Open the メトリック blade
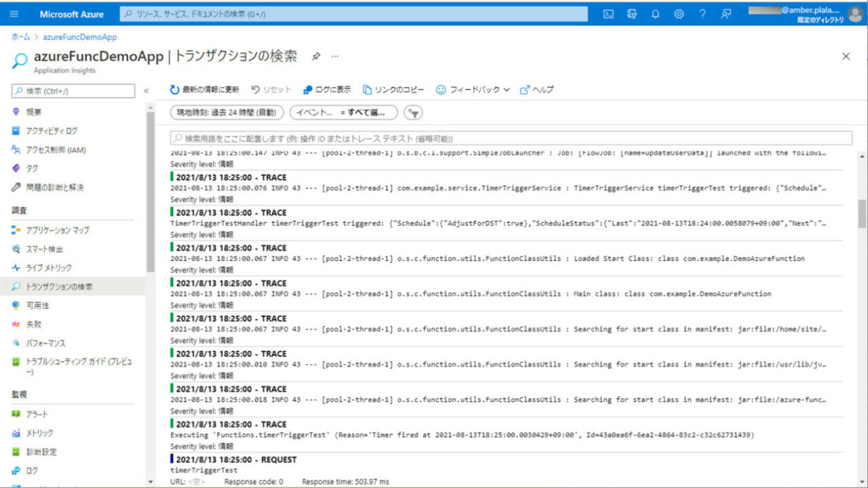Image resolution: width=868 pixels, height=488 pixels. tap(41, 432)
